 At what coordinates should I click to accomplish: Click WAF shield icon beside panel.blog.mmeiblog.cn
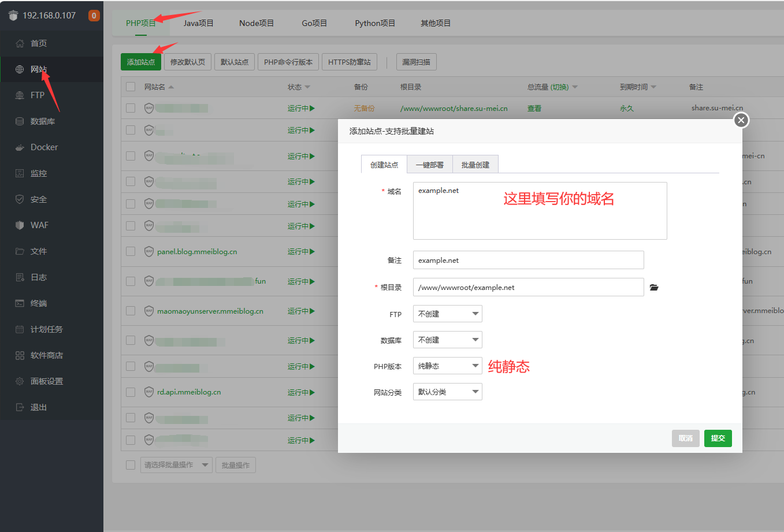pyautogui.click(x=148, y=252)
